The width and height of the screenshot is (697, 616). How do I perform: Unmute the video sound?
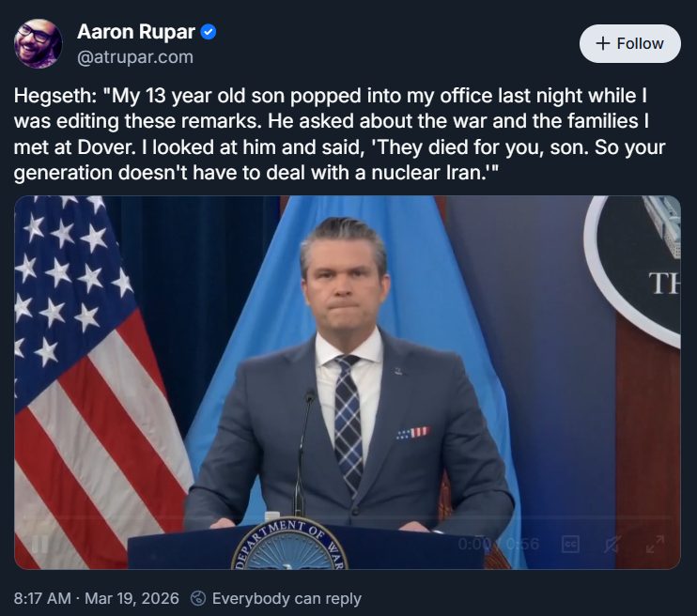coord(612,544)
